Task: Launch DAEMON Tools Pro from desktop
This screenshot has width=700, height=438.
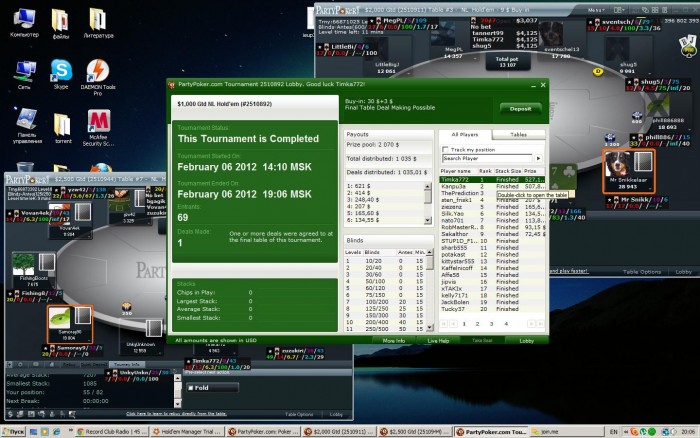Action: coord(98,77)
